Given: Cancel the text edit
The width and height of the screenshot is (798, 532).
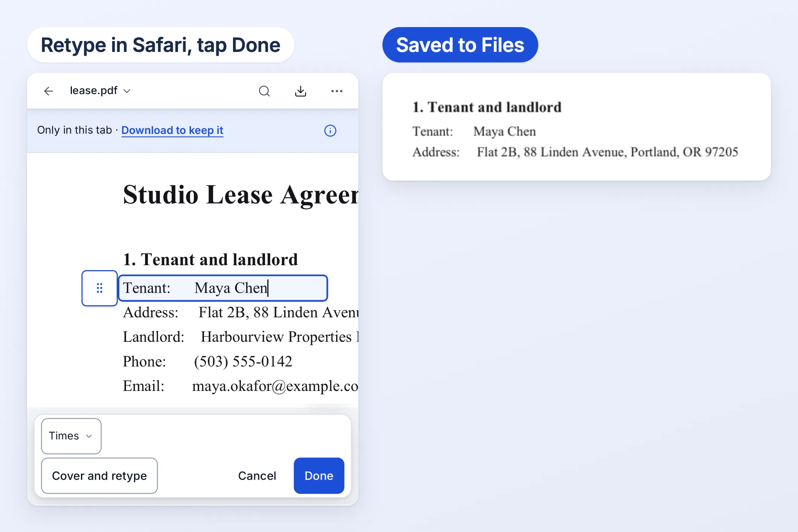Looking at the screenshot, I should [x=257, y=476].
